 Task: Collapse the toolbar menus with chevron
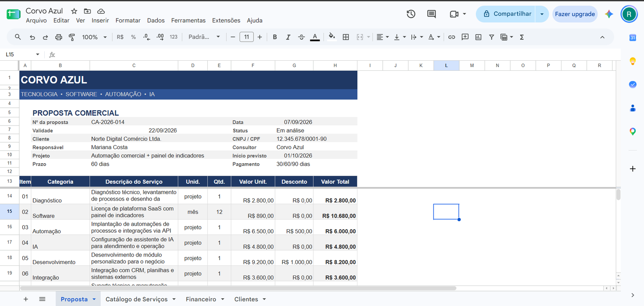[x=602, y=37]
